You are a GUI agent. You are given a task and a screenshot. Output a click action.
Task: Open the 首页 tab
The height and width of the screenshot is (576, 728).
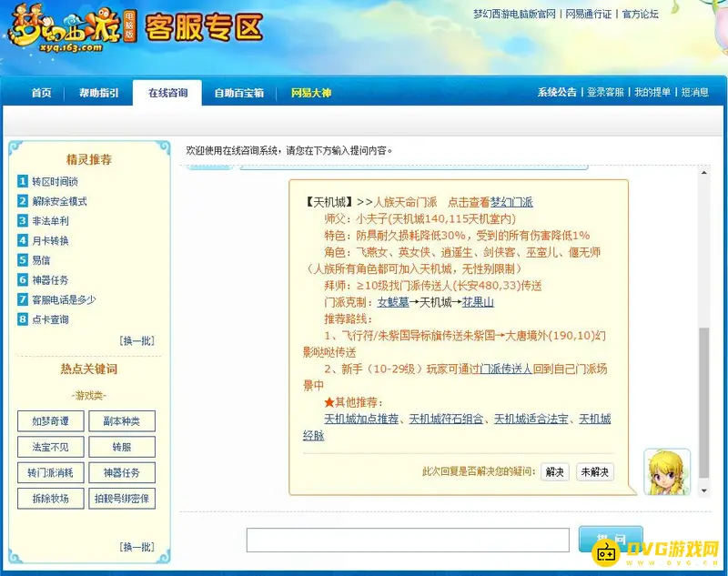point(41,93)
